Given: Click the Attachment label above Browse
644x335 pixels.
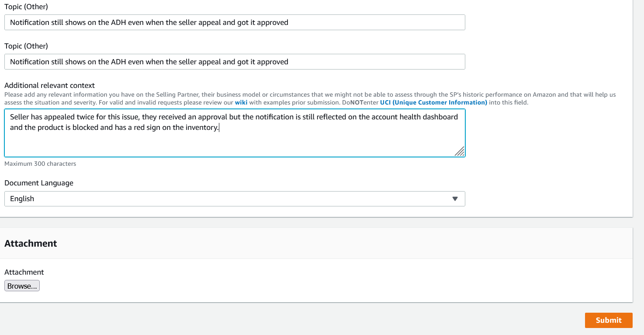Looking at the screenshot, I should coord(24,272).
